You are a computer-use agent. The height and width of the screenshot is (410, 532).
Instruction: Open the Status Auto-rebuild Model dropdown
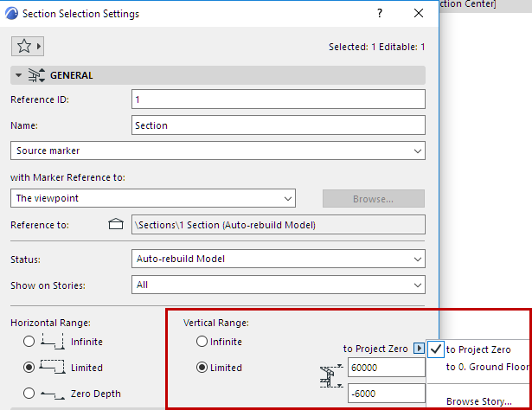(279, 259)
